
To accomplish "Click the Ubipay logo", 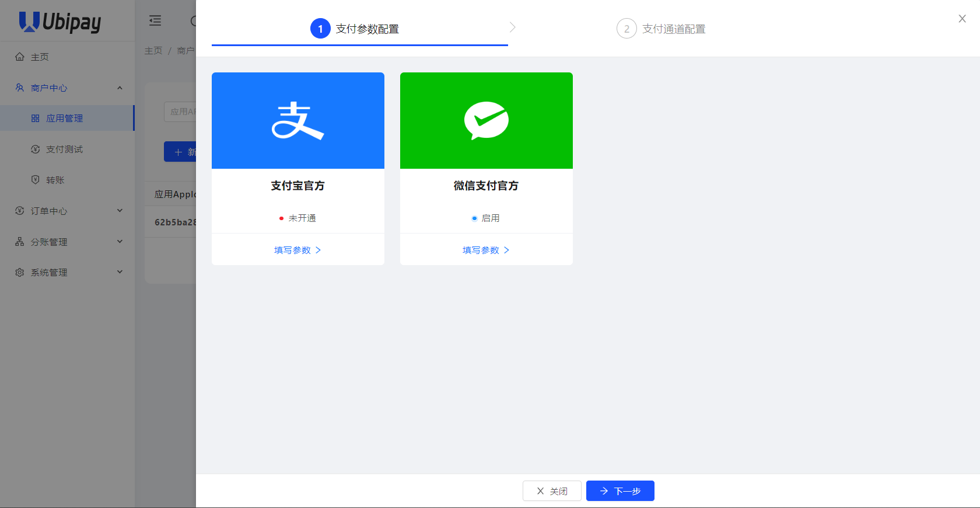I will tap(60, 22).
